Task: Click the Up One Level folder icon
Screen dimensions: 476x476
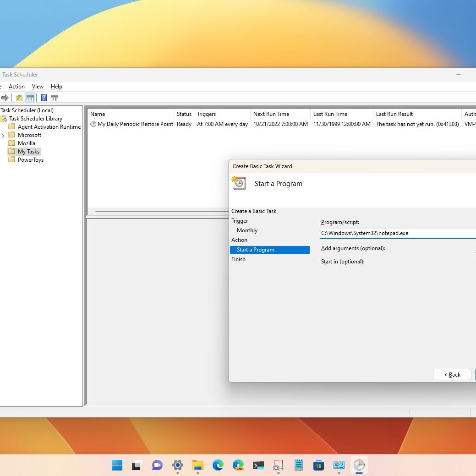Action: pyautogui.click(x=19, y=98)
